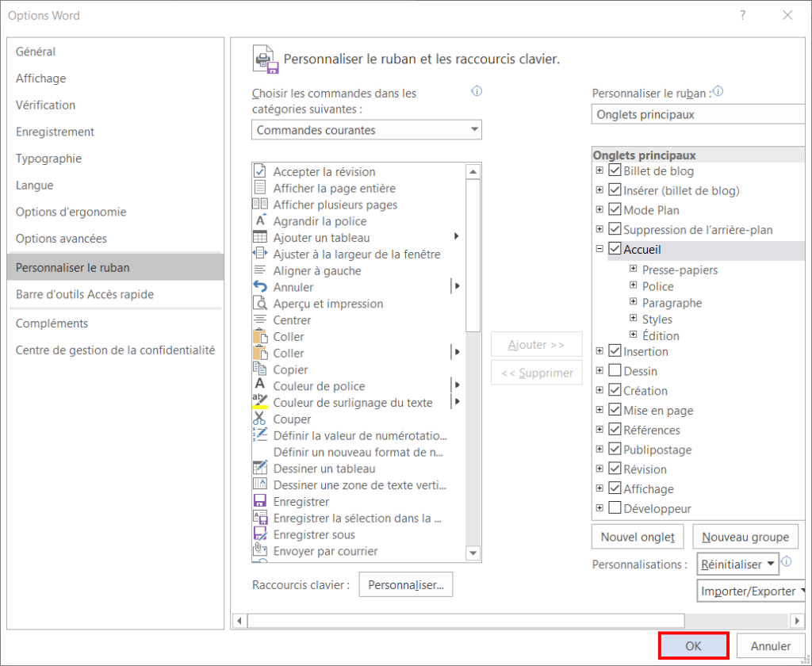Switch to Vérification options category
This screenshot has height=666, width=812.
(116, 105)
